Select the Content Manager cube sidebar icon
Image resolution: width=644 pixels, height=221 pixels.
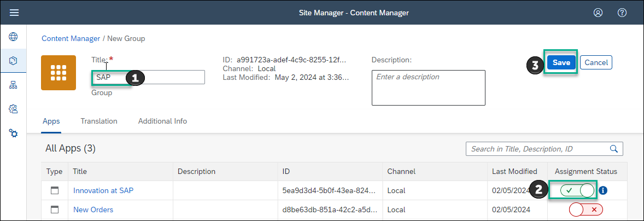tap(14, 61)
